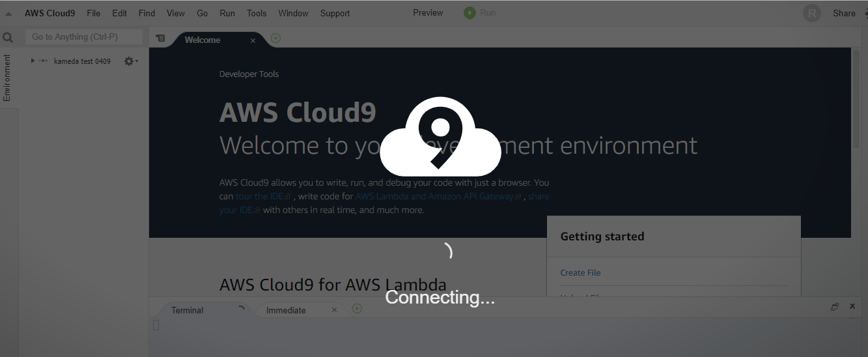Open the Window menu
This screenshot has height=357, width=868.
tap(293, 13)
